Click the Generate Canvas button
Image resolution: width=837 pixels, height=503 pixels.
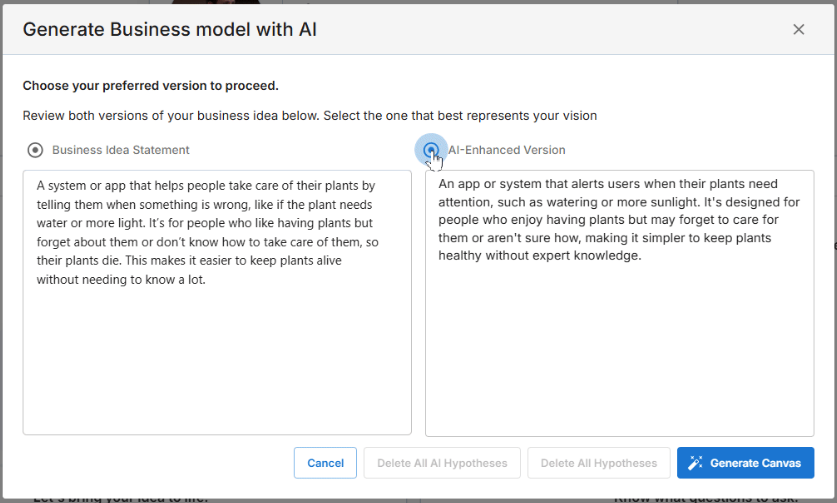745,463
